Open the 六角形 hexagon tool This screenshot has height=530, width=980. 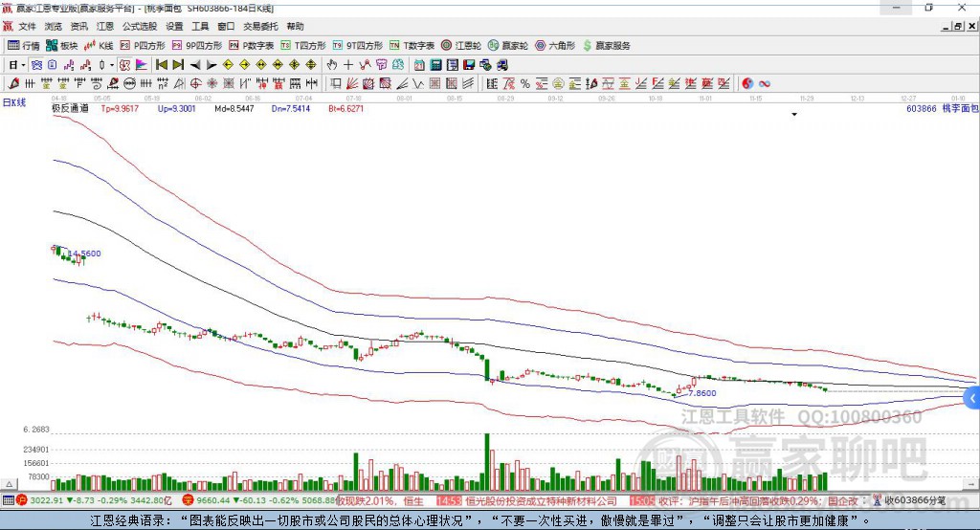click(555, 46)
